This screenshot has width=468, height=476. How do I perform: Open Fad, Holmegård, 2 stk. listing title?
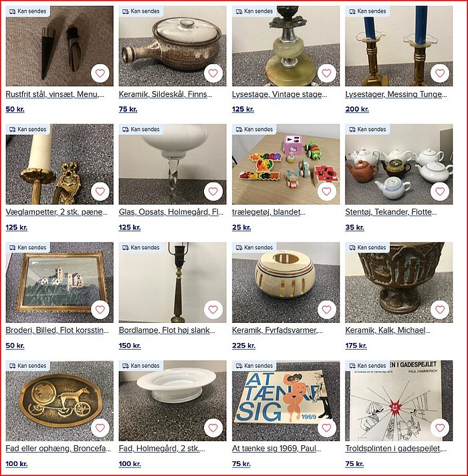click(162, 448)
